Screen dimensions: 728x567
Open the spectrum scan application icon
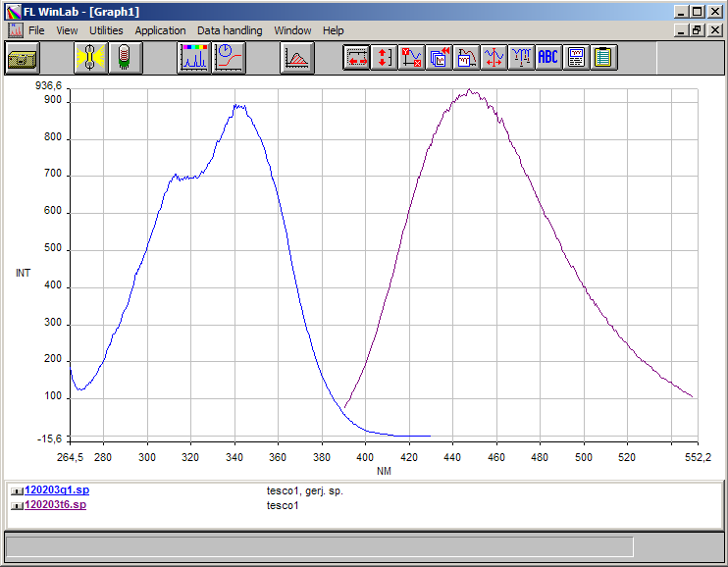[x=194, y=58]
